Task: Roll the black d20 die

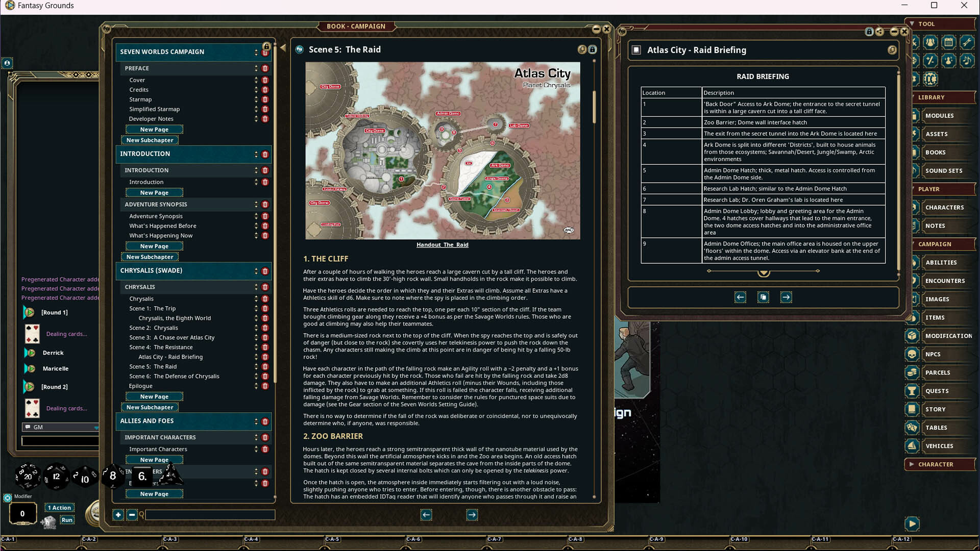Action: (x=28, y=477)
